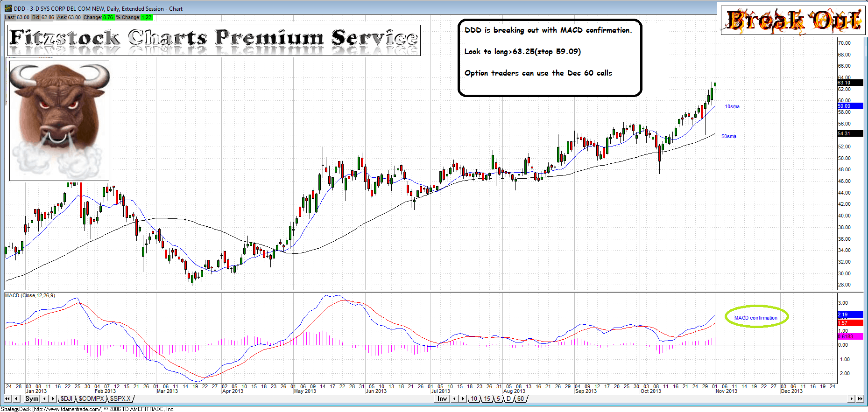868x412 pixels.
Task: Click the chart window icon in title bar
Action: [8, 8]
